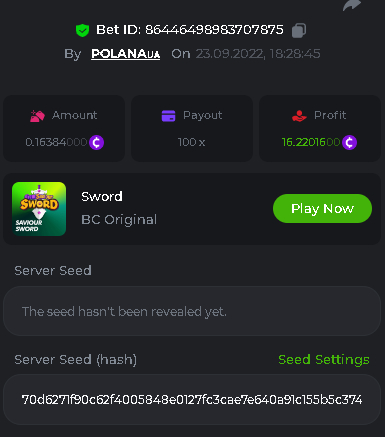Click the share arrow icon

[352, 5]
